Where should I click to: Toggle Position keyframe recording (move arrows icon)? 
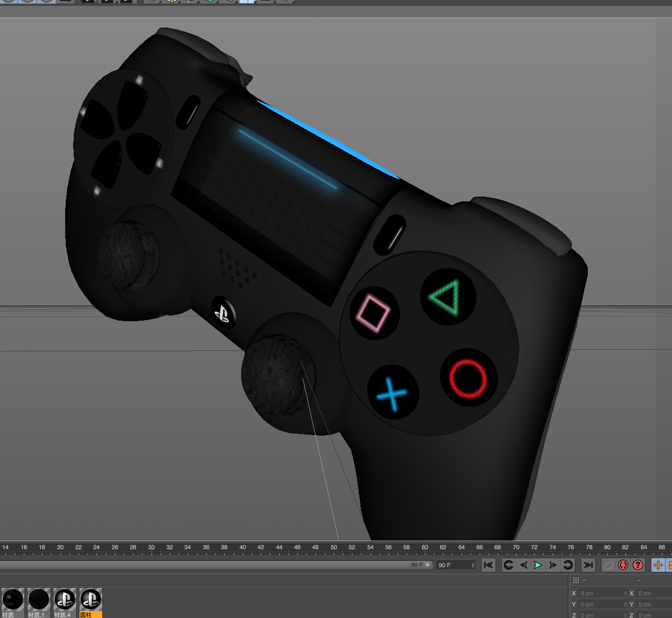658,565
